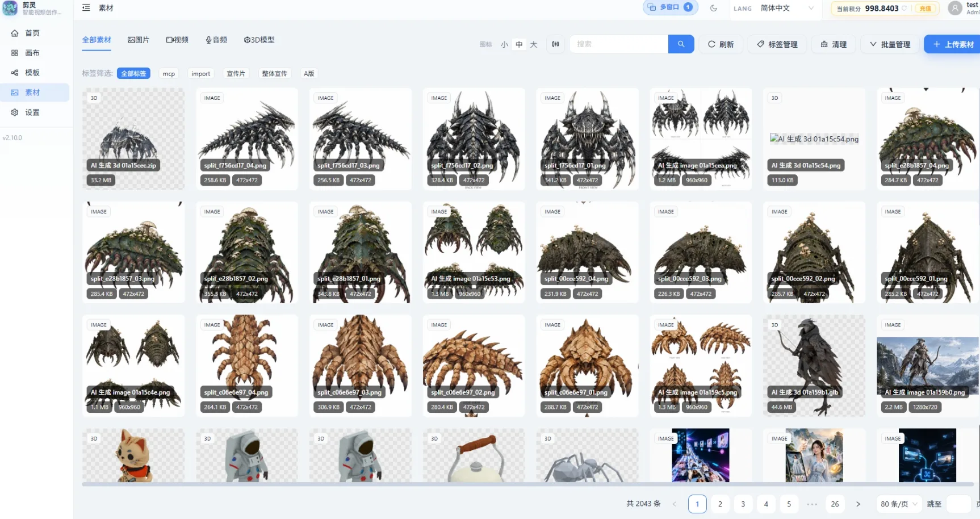This screenshot has width=980, height=519.
Task: Set icon size to 小
Action: [504, 44]
